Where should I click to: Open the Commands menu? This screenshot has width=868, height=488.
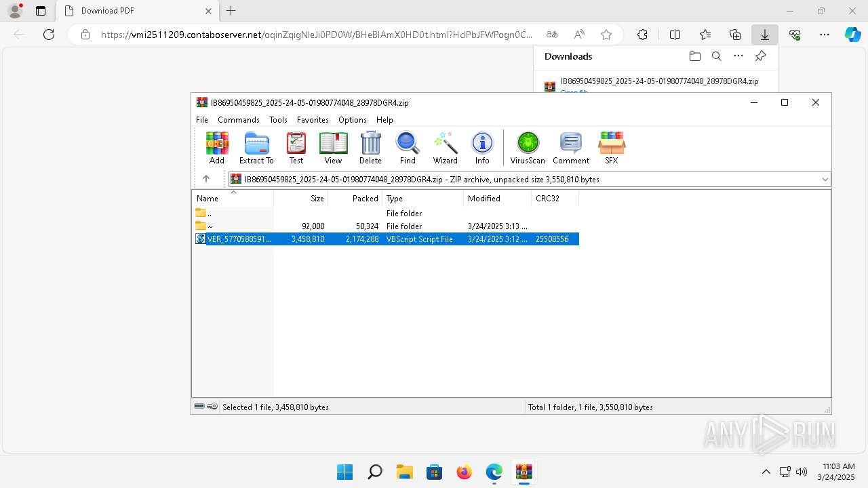coord(239,120)
